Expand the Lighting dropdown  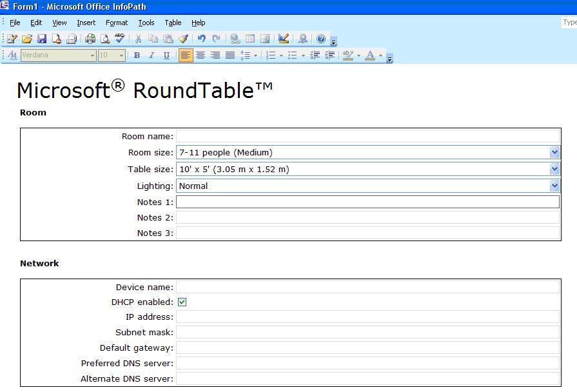pos(554,186)
